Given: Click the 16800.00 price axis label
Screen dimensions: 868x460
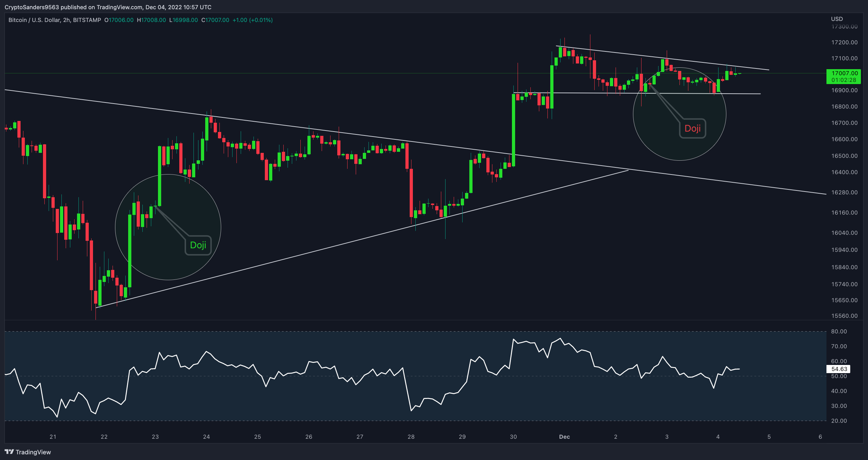Looking at the screenshot, I should pyautogui.click(x=844, y=106).
